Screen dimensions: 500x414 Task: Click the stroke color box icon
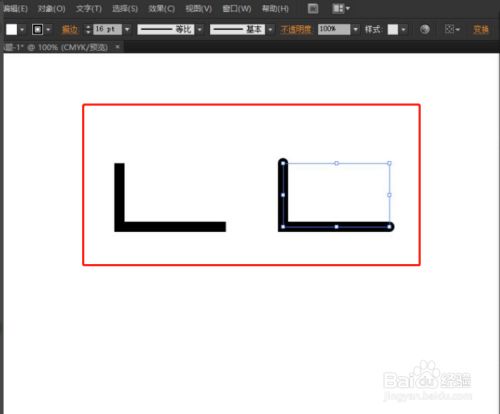pyautogui.click(x=37, y=29)
